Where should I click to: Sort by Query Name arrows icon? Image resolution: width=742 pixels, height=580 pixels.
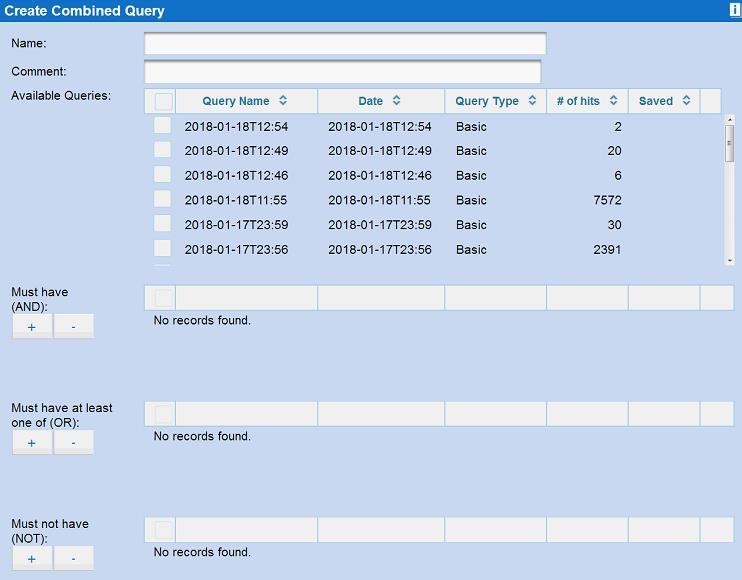click(283, 100)
